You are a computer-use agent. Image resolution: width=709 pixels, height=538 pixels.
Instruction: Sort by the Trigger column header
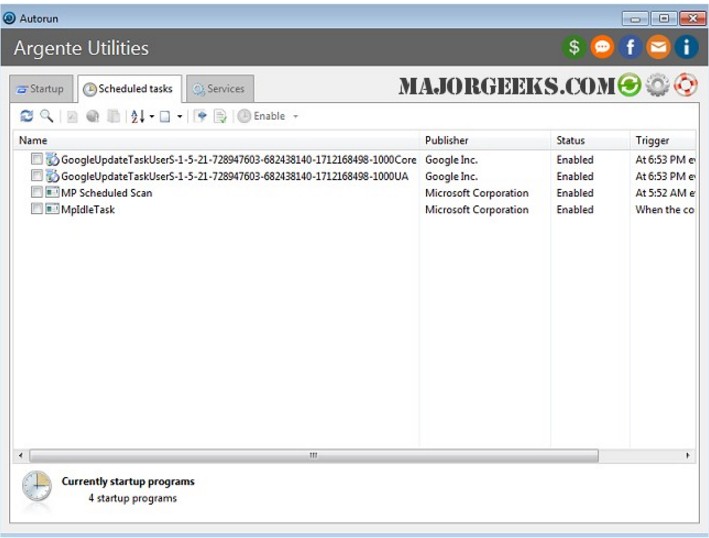click(x=663, y=141)
